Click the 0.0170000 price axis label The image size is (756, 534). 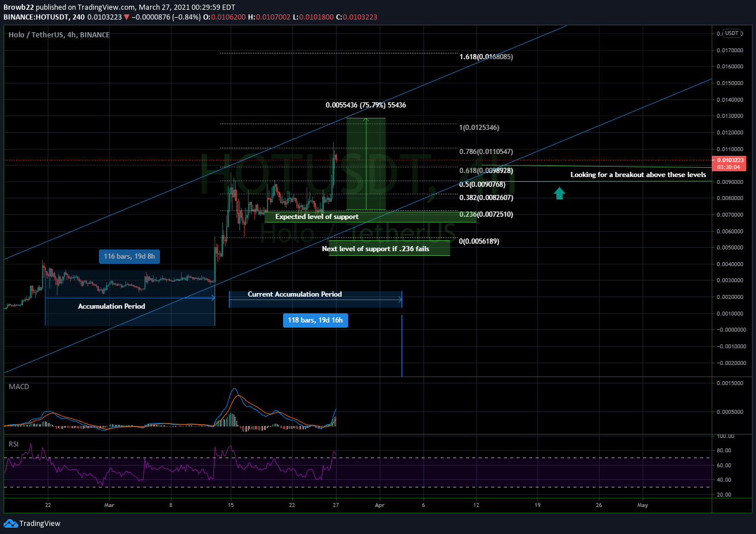(x=731, y=51)
